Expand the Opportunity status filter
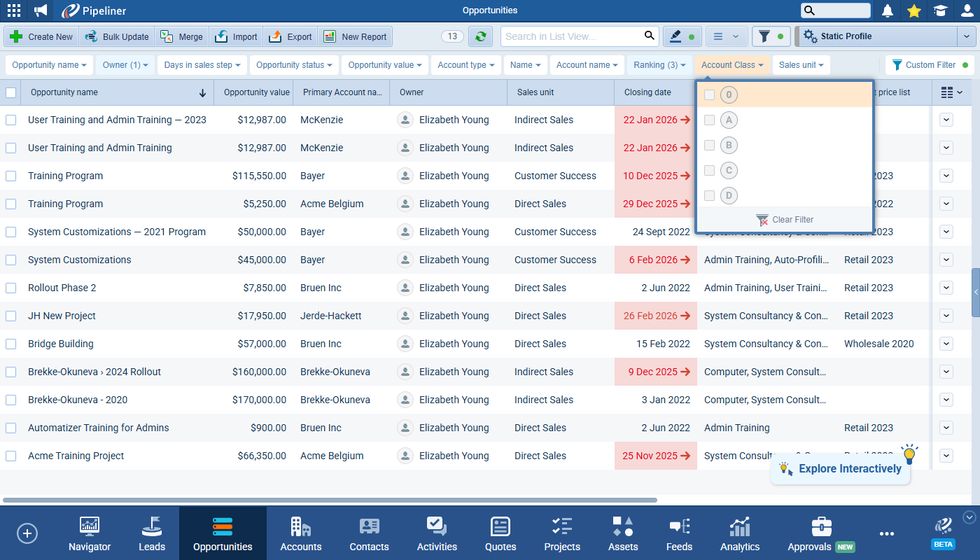980x560 pixels. (294, 65)
